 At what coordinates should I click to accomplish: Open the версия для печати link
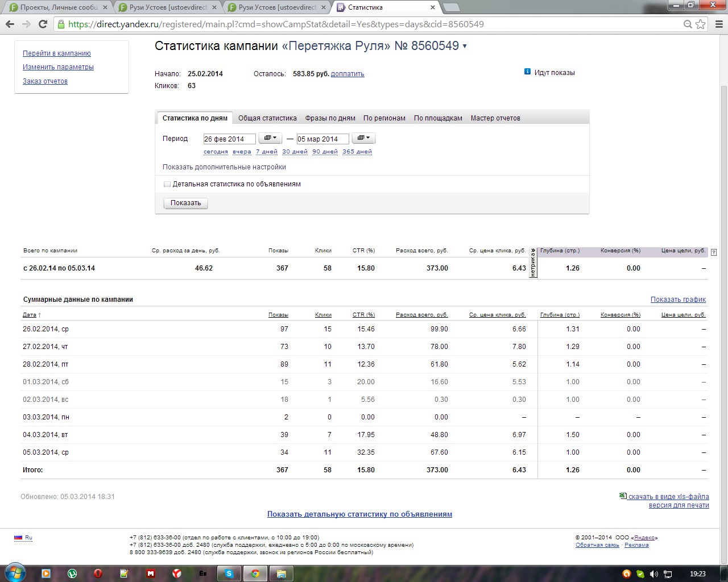(x=679, y=505)
